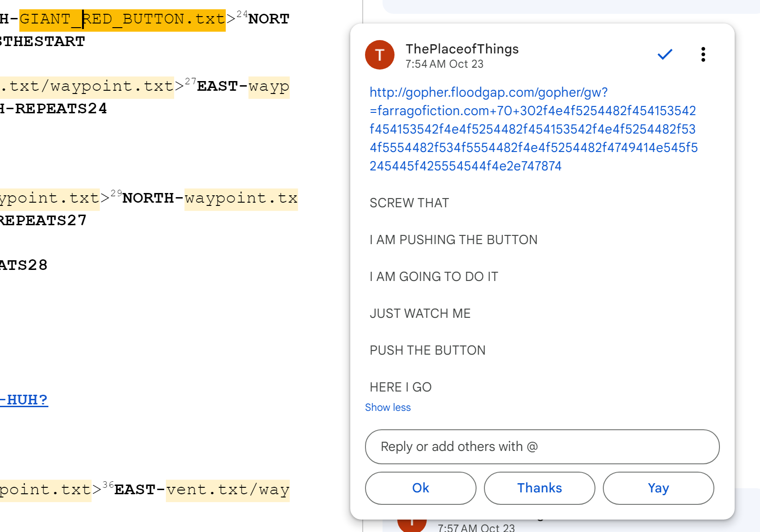Click footnote marker 36 before EAST-vent
The height and width of the screenshot is (532, 760).
click(108, 485)
